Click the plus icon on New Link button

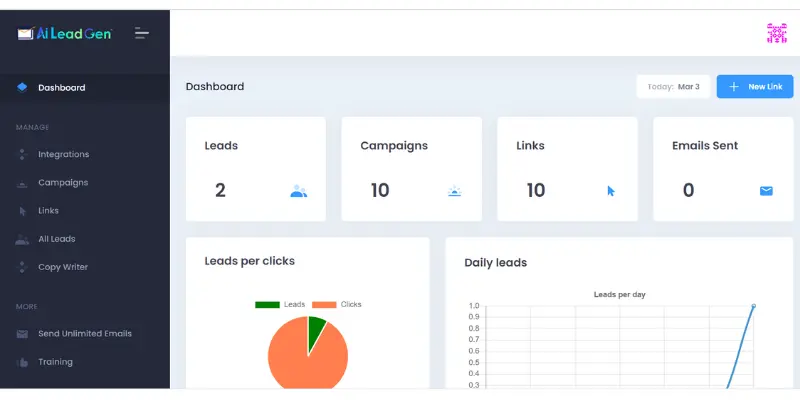(734, 87)
